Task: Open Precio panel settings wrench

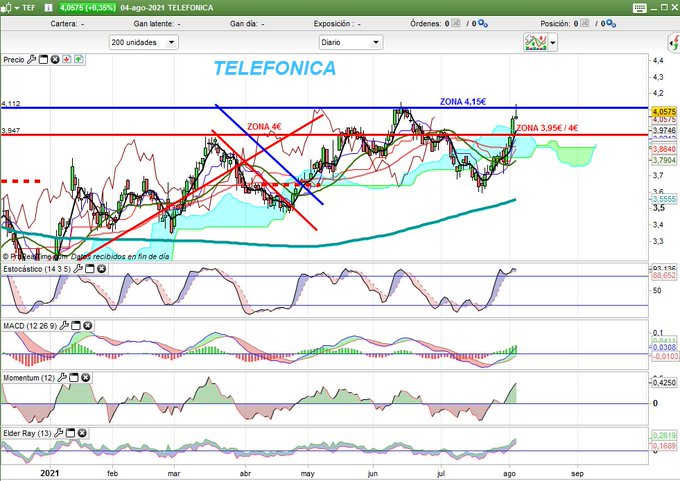Action: coord(32,59)
